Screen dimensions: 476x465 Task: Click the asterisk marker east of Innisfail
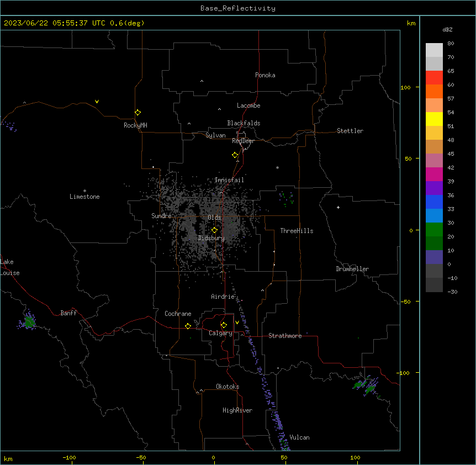click(277, 167)
